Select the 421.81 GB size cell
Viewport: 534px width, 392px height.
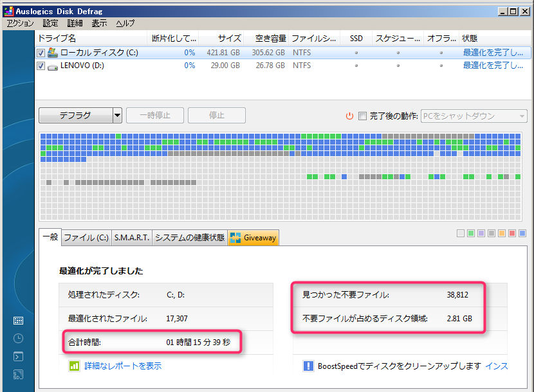(223, 53)
